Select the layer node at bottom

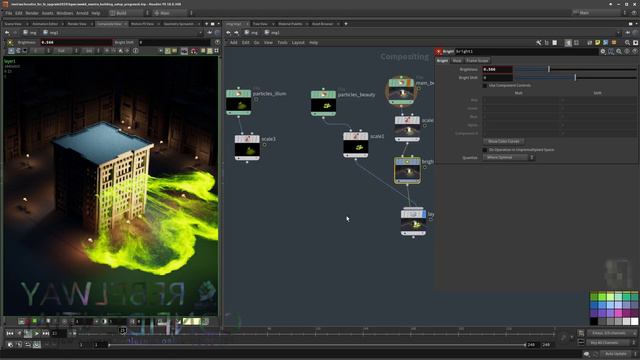coord(413,222)
